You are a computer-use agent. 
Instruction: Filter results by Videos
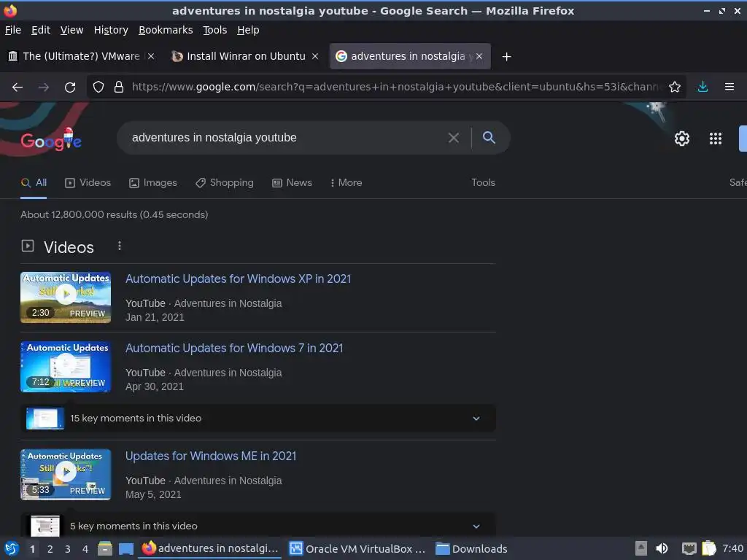click(x=88, y=183)
